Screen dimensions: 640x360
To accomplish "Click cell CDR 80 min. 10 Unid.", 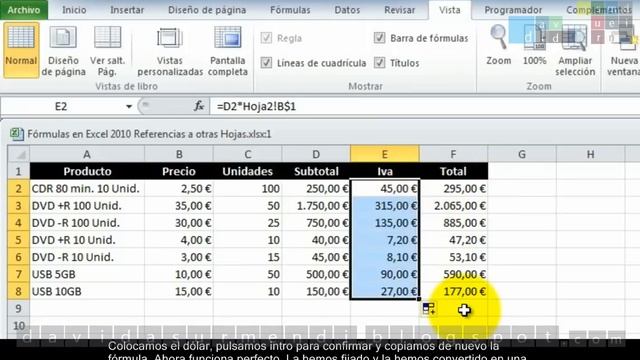I will pos(87,189).
